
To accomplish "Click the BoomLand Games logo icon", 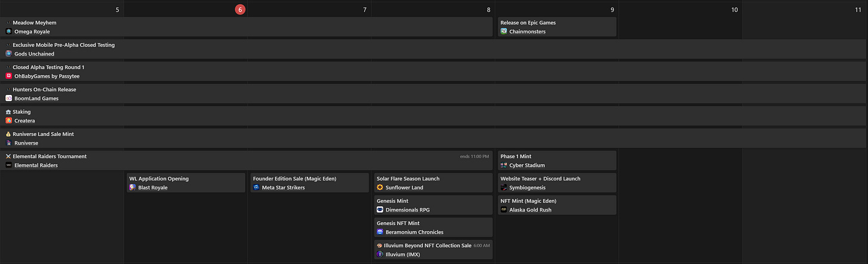I will 8,99.
